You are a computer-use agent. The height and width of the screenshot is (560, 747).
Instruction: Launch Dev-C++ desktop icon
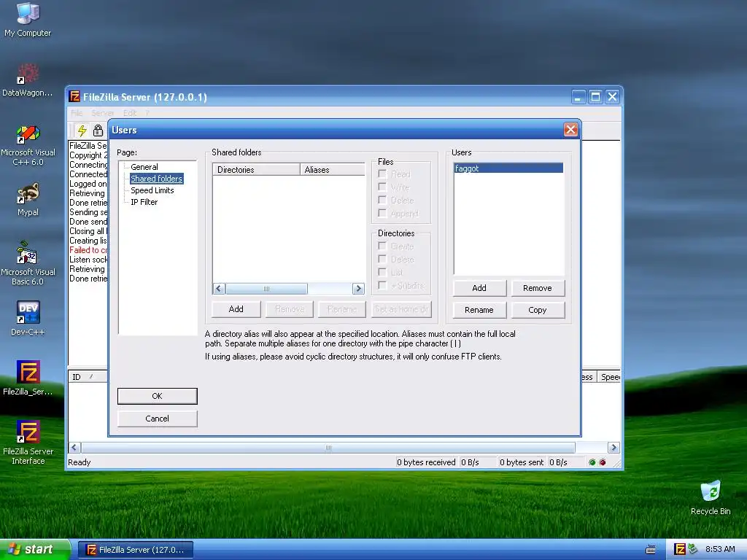click(28, 318)
